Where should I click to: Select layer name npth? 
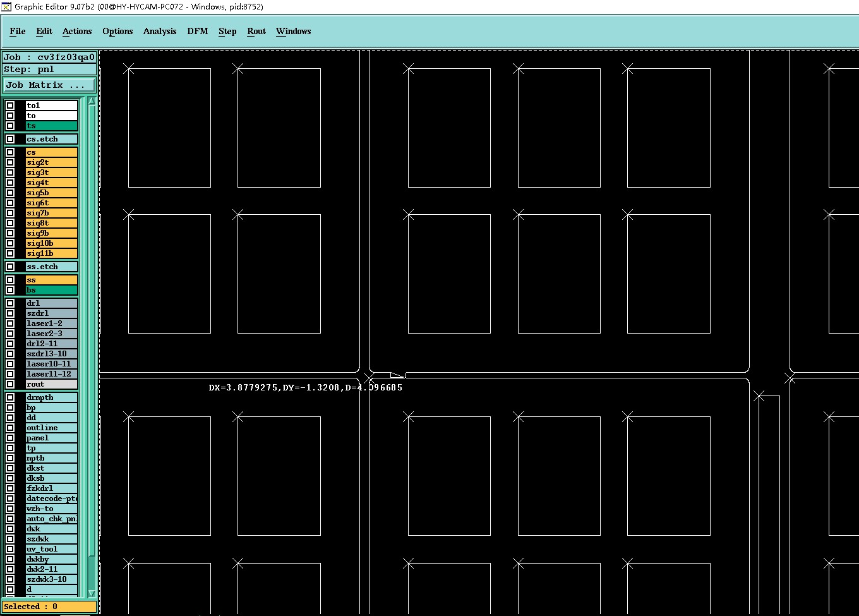pos(52,458)
